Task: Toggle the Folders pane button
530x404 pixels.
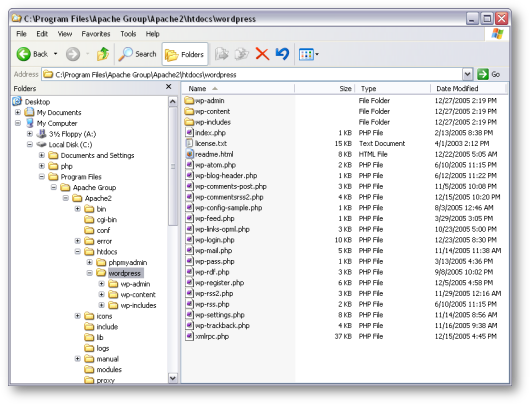Action: click(x=185, y=54)
